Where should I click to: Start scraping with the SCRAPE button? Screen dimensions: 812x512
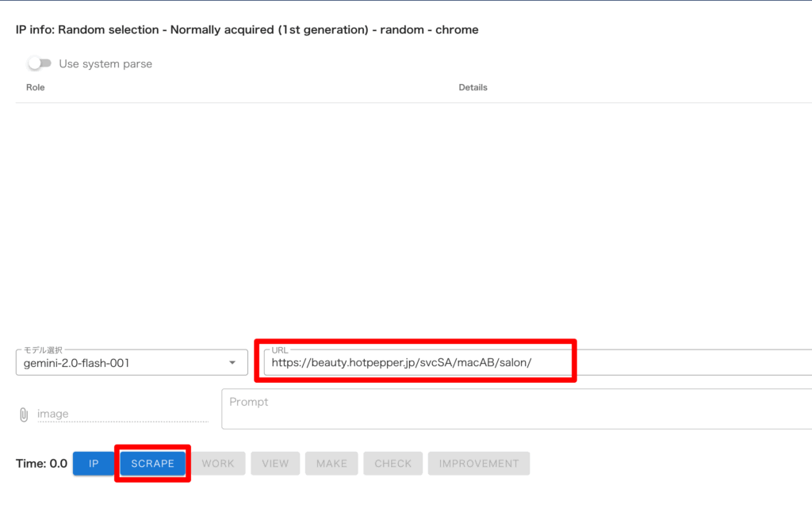tap(152, 464)
